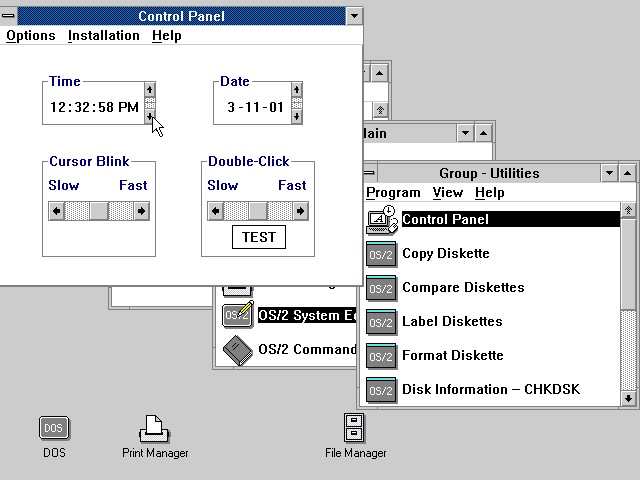Open the Program menu in Group - Utilities

pyautogui.click(x=393, y=192)
